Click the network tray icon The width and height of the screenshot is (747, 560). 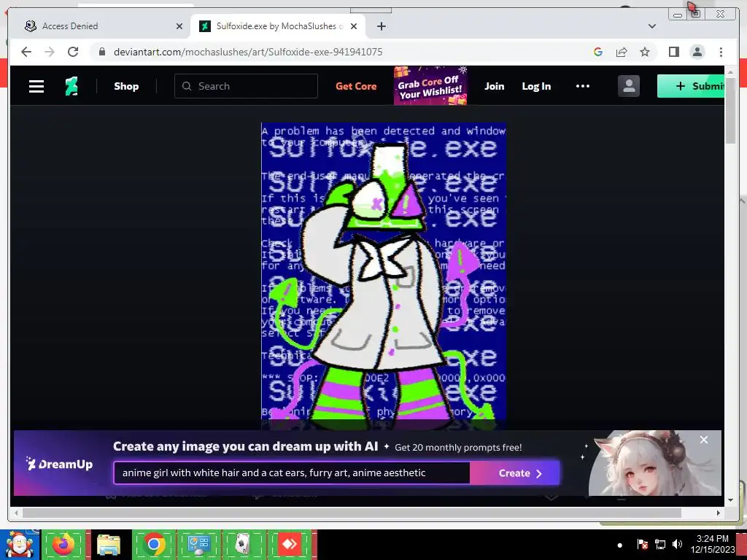(659, 544)
